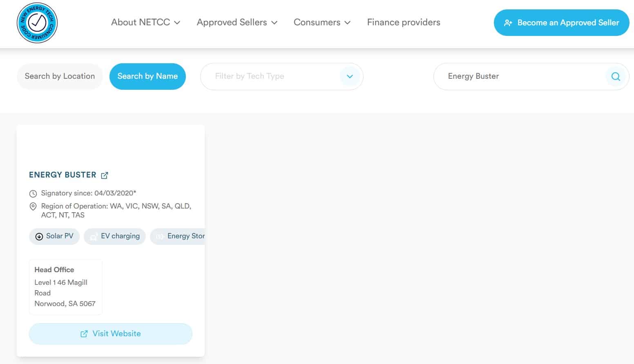634x364 pixels.
Task: Click the Region of Operation text
Action: [116, 211]
